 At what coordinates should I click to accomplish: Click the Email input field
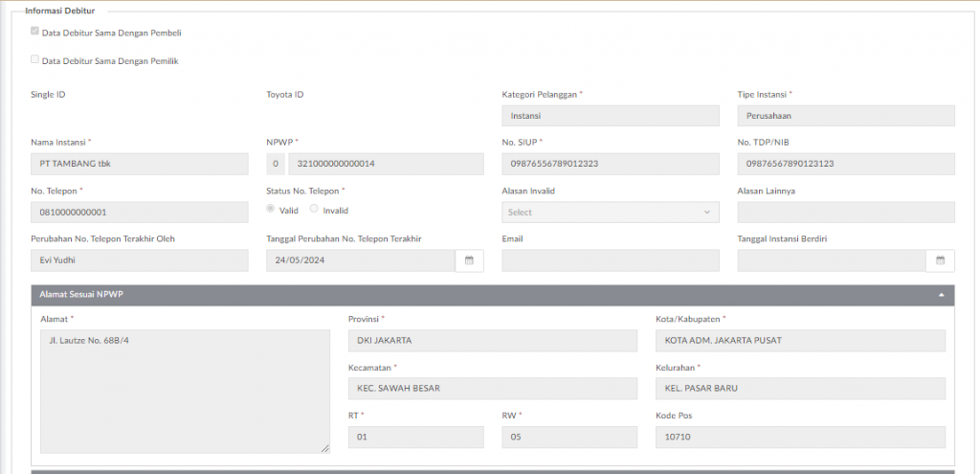coord(610,260)
